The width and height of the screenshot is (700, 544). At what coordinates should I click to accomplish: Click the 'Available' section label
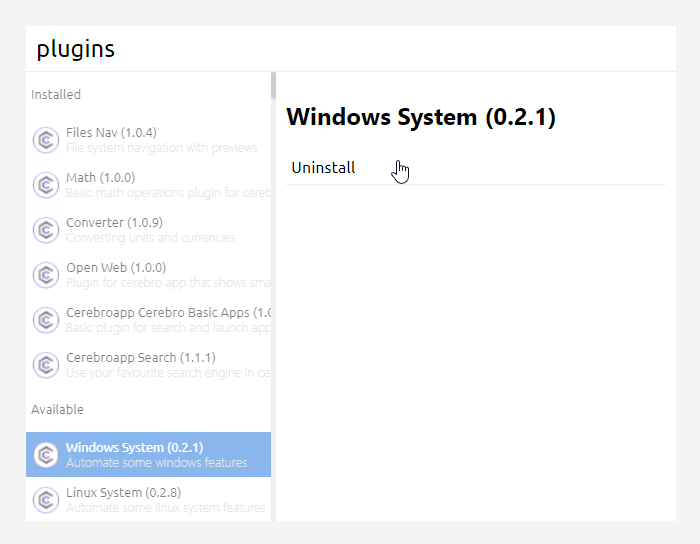pos(57,410)
